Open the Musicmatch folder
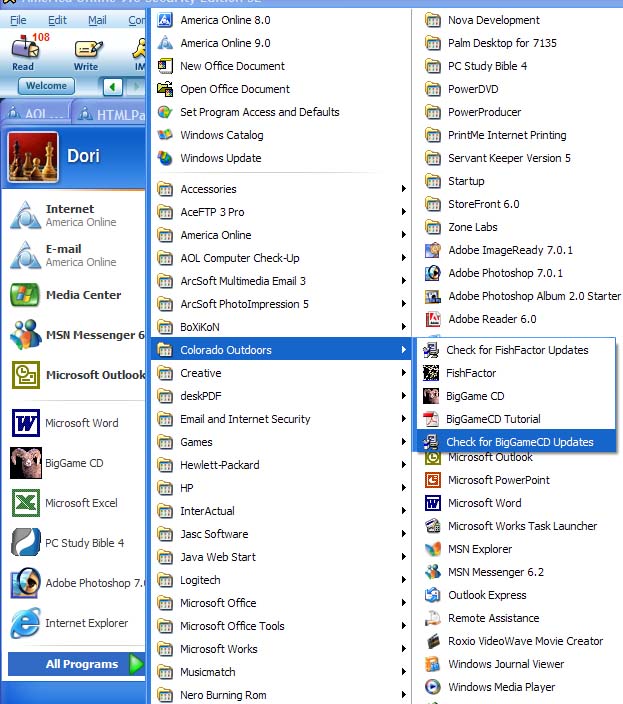 pos(281,672)
